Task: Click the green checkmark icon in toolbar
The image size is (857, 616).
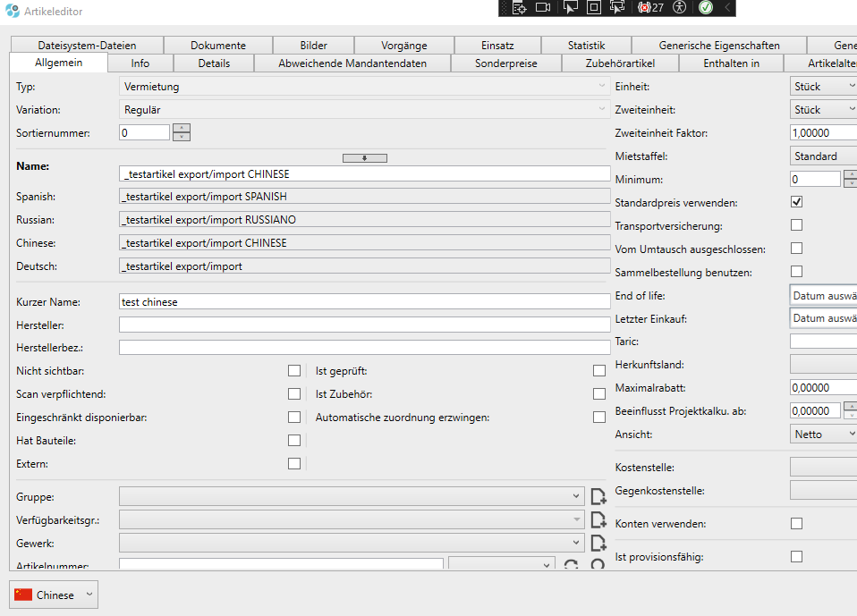Action: pos(705,7)
